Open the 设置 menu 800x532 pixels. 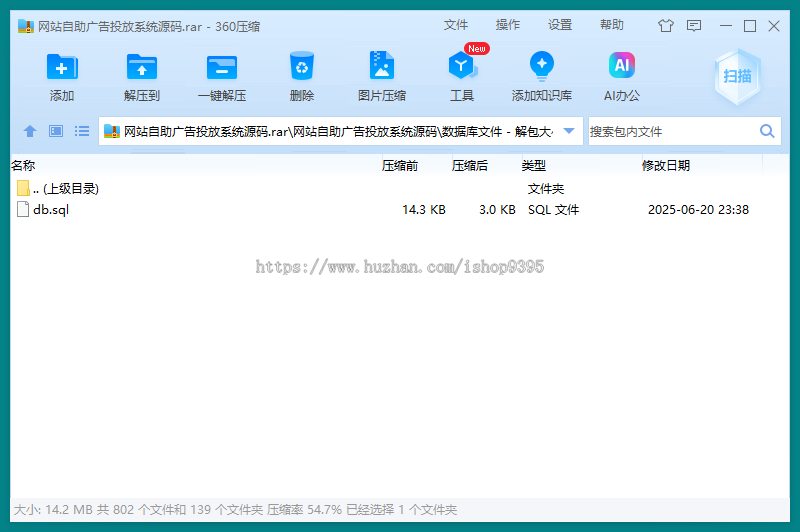click(x=560, y=24)
